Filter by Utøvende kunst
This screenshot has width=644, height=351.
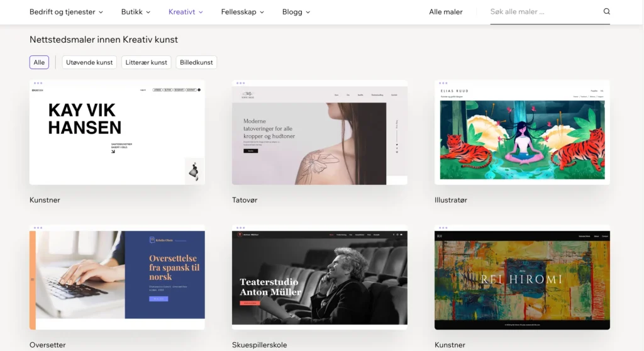coord(89,62)
